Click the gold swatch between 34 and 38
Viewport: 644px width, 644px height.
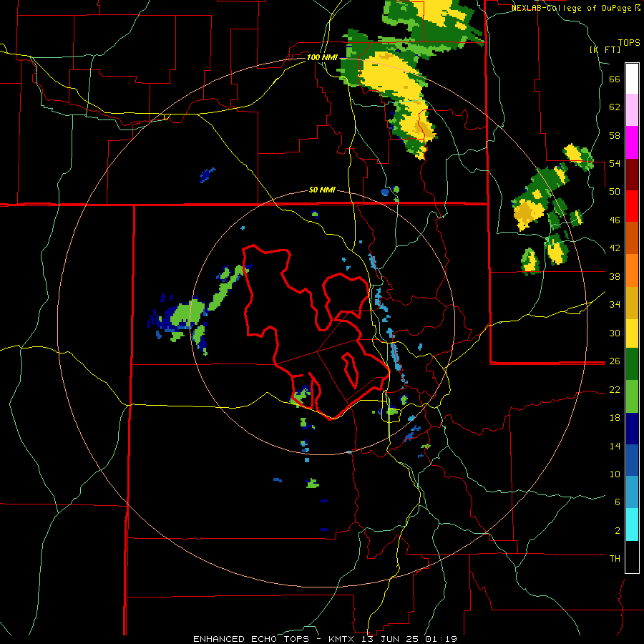click(632, 303)
